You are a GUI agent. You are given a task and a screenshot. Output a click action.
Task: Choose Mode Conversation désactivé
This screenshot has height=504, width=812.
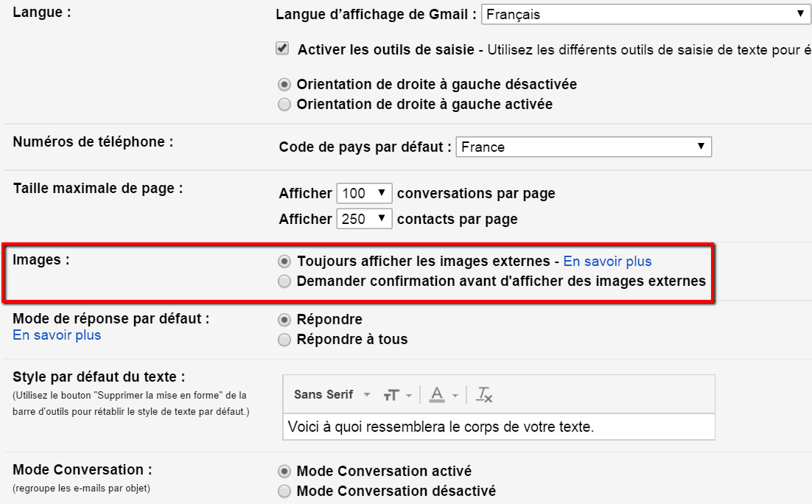coord(284,491)
